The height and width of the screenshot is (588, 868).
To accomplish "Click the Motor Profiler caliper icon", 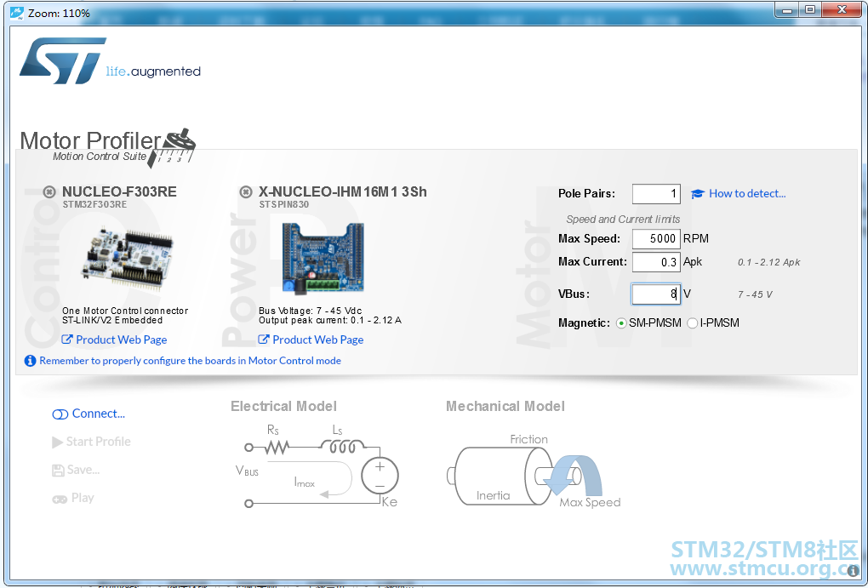I will (x=172, y=146).
